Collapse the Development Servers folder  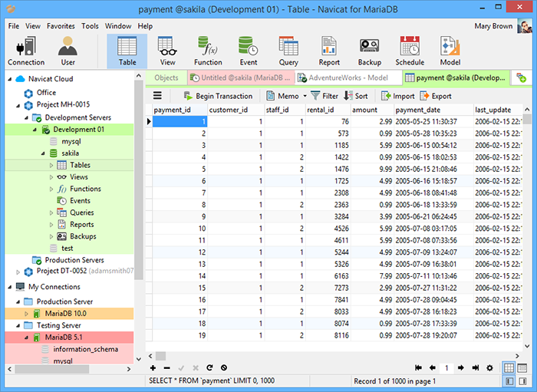coord(26,118)
